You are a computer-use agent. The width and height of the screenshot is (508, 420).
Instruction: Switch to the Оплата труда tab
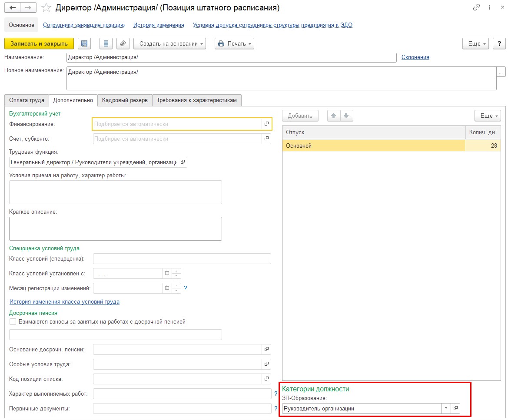point(27,100)
